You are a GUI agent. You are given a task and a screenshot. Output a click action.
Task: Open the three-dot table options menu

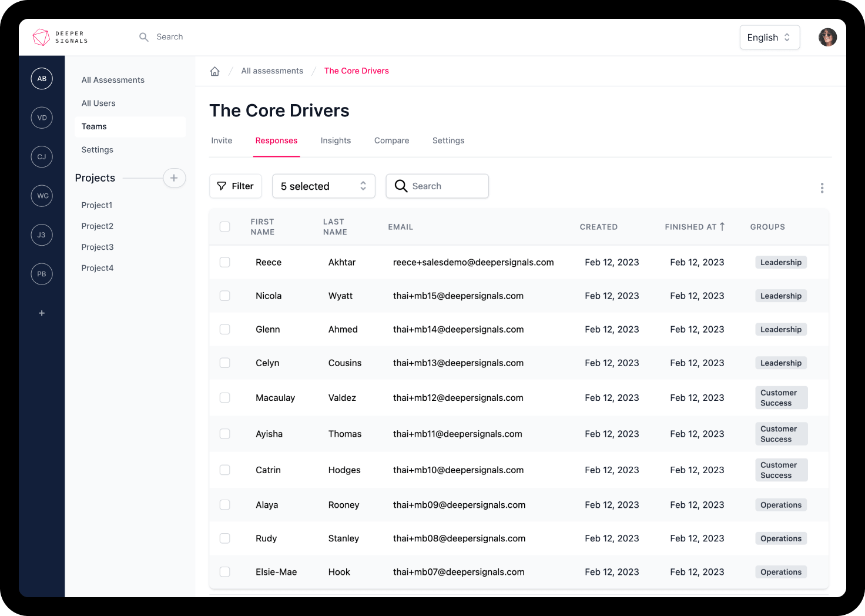click(822, 188)
